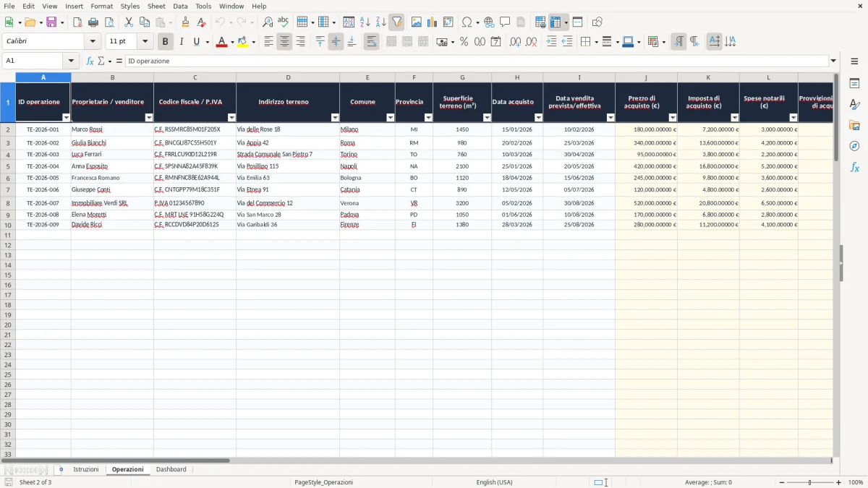Switch to the Dashboard sheet tab
Viewport: 868px width, 488px height.
pos(171,470)
